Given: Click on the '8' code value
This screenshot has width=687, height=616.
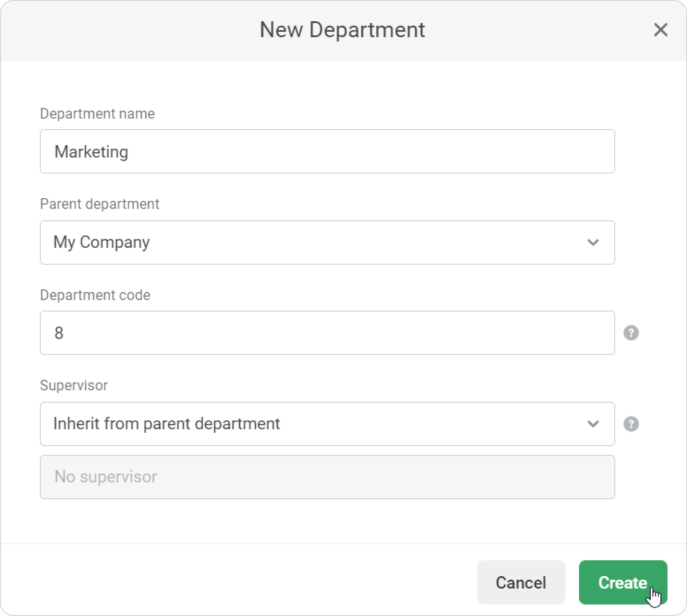Looking at the screenshot, I should (x=59, y=333).
